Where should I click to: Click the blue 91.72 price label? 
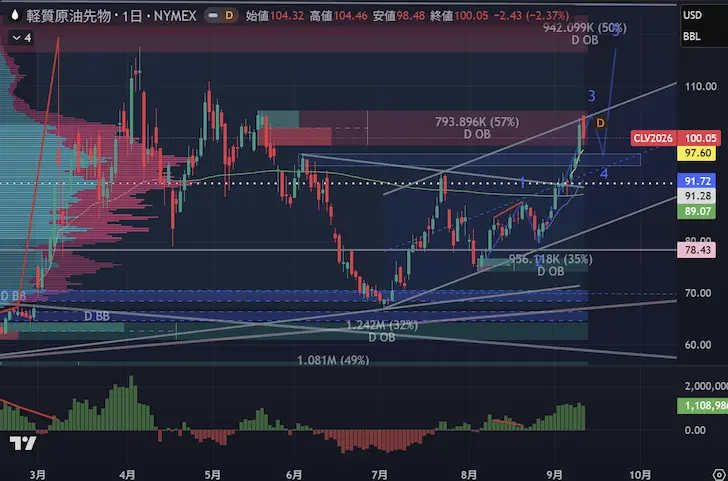696,181
